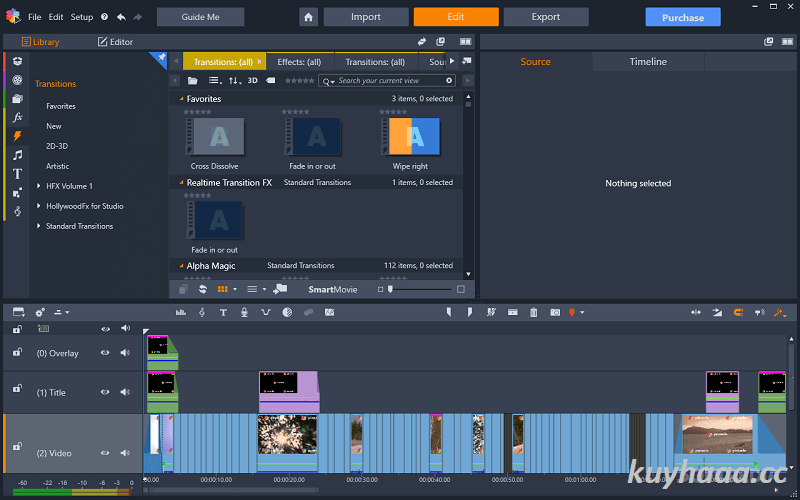Start voice-over with the microphone icon
800x500 pixels.
tap(244, 312)
